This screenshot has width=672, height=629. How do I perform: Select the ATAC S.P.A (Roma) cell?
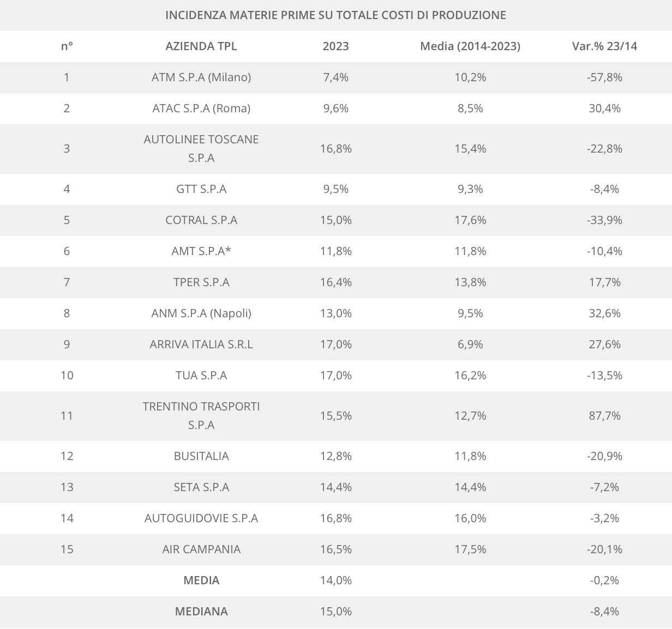201,108
